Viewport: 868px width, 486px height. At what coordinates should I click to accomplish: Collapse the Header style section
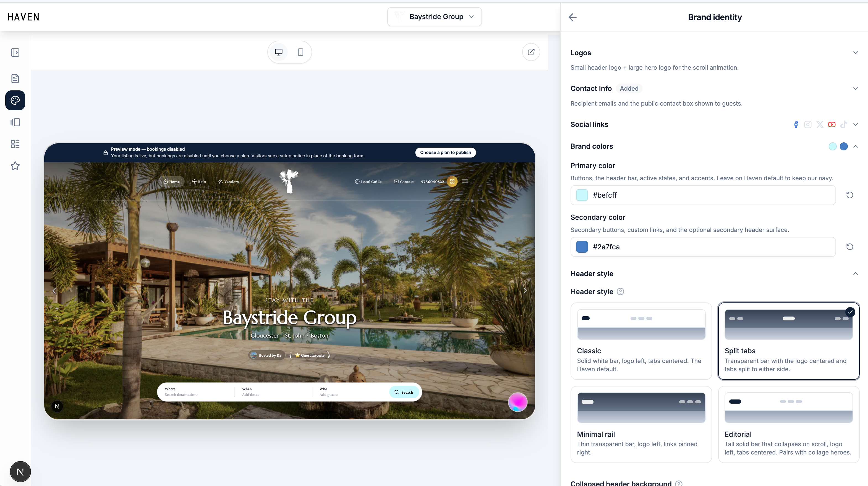855,274
